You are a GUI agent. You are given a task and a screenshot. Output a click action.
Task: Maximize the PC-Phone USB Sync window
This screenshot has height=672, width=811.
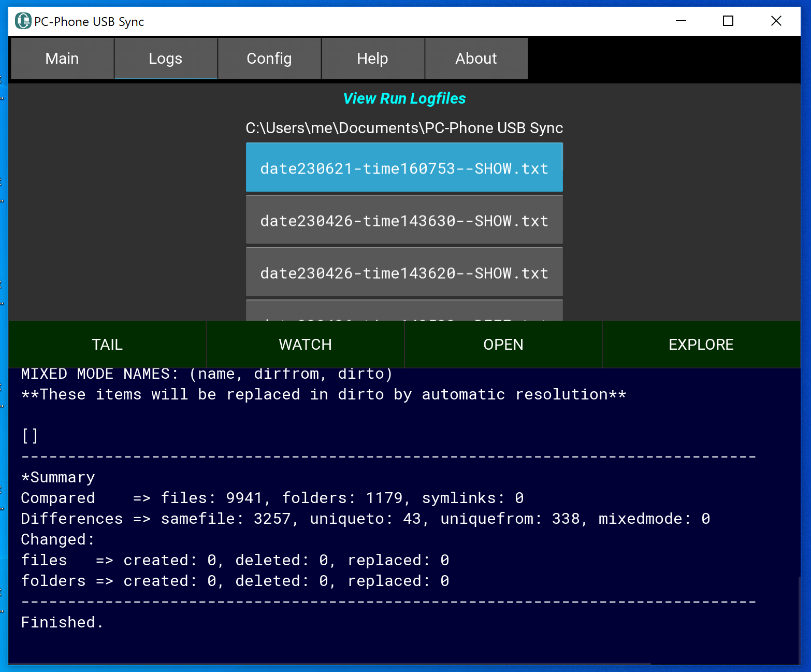[728, 21]
